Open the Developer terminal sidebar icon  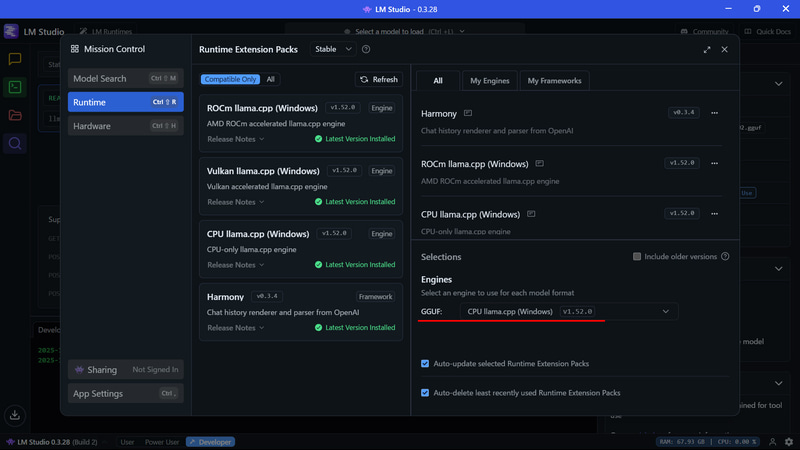tap(15, 87)
